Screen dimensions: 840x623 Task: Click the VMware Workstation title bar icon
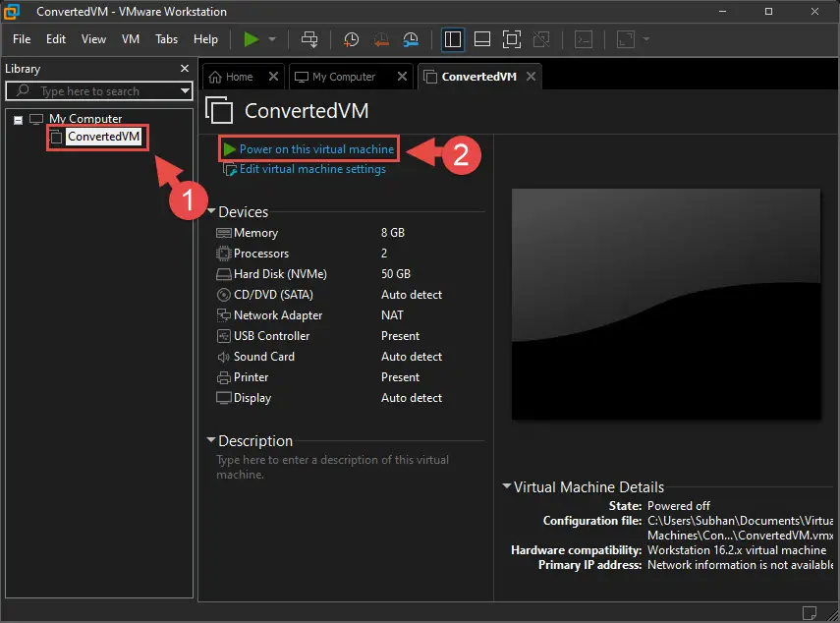[x=11, y=11]
